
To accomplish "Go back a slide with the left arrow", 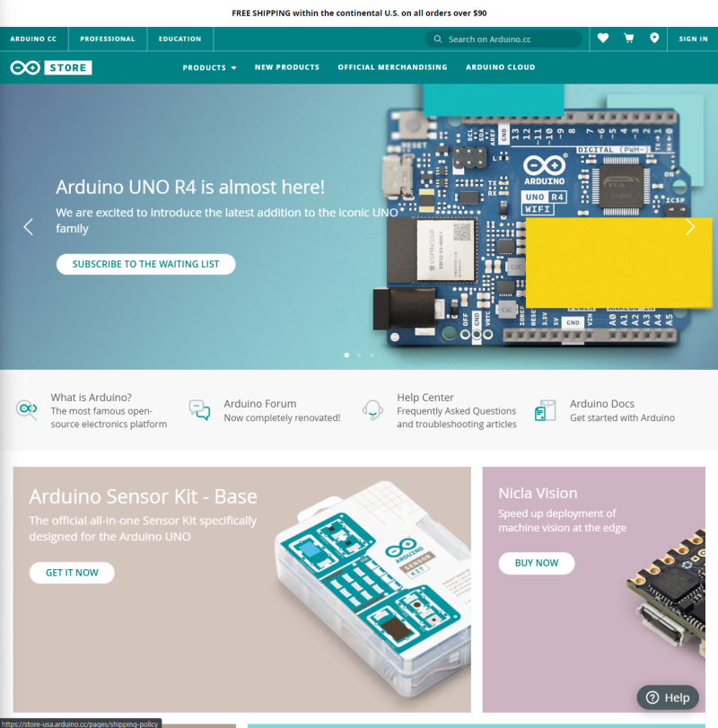I will tap(28, 227).
